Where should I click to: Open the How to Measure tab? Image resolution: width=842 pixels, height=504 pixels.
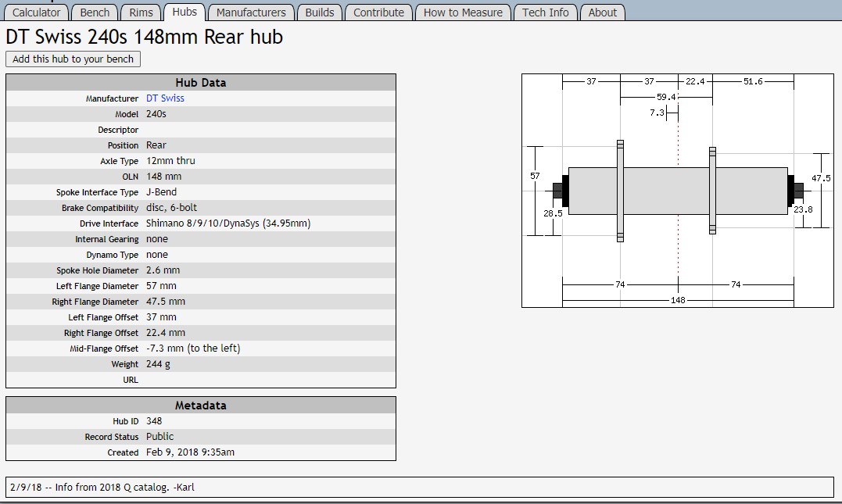(x=463, y=13)
